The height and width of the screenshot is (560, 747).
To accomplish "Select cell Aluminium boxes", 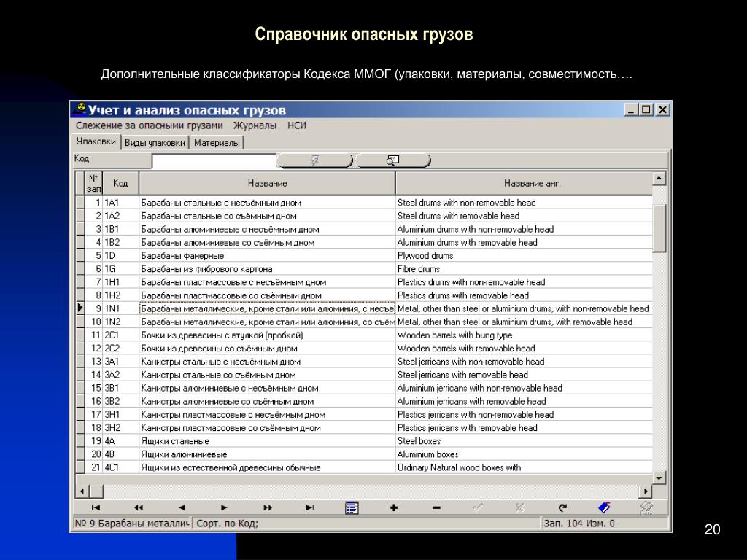I will click(524, 454).
